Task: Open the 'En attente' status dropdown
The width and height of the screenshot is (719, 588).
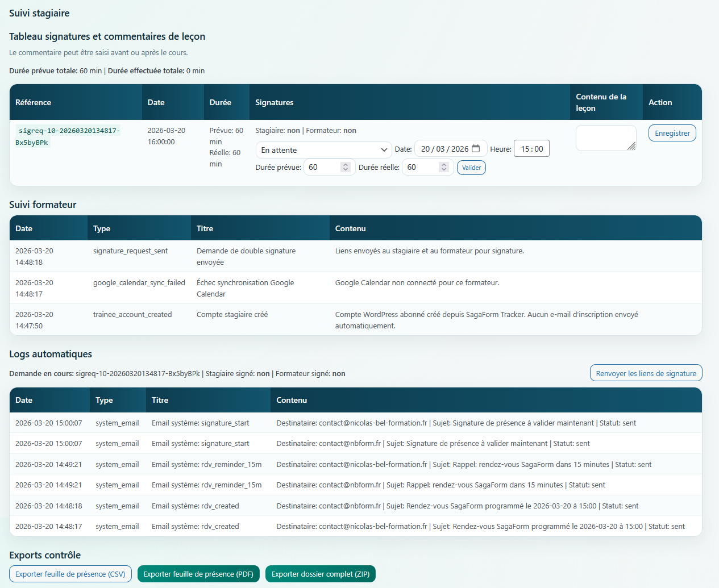Action: click(323, 150)
